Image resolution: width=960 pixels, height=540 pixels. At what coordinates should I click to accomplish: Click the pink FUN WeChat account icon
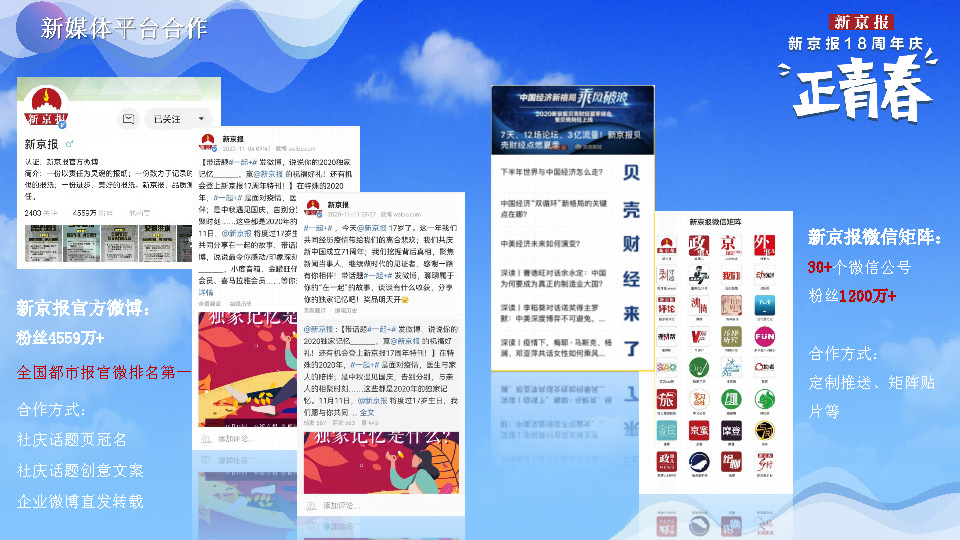pos(765,337)
